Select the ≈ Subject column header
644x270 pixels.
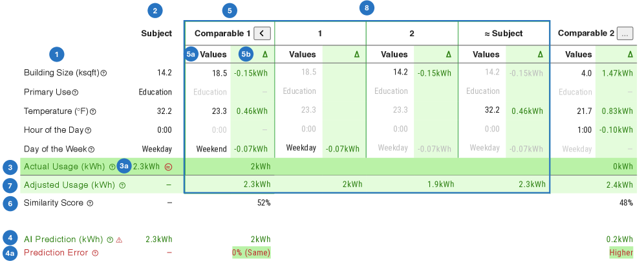(504, 33)
